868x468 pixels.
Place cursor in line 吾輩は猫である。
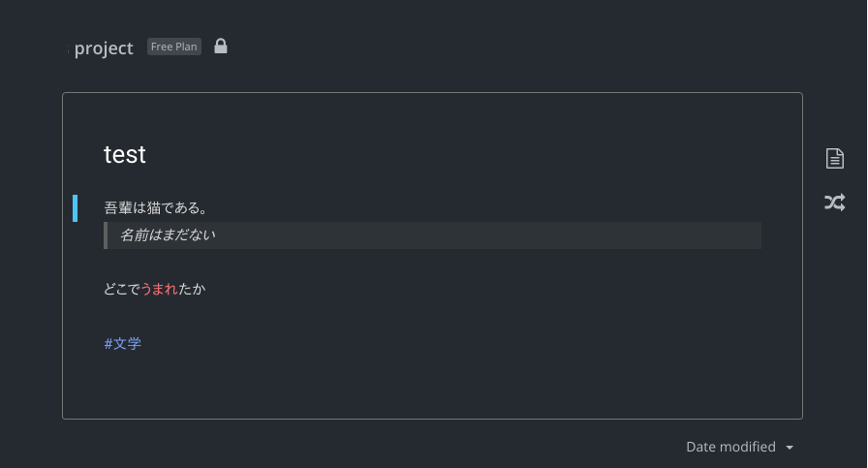(x=155, y=207)
